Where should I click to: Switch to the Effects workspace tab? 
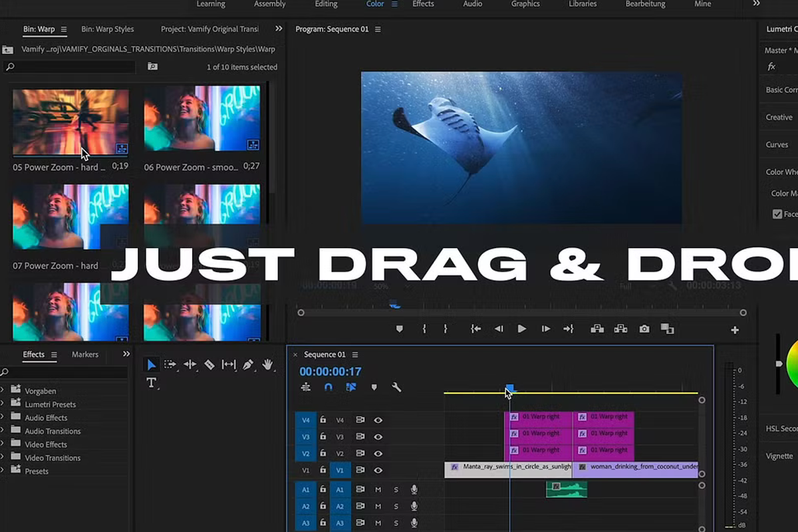(x=423, y=4)
